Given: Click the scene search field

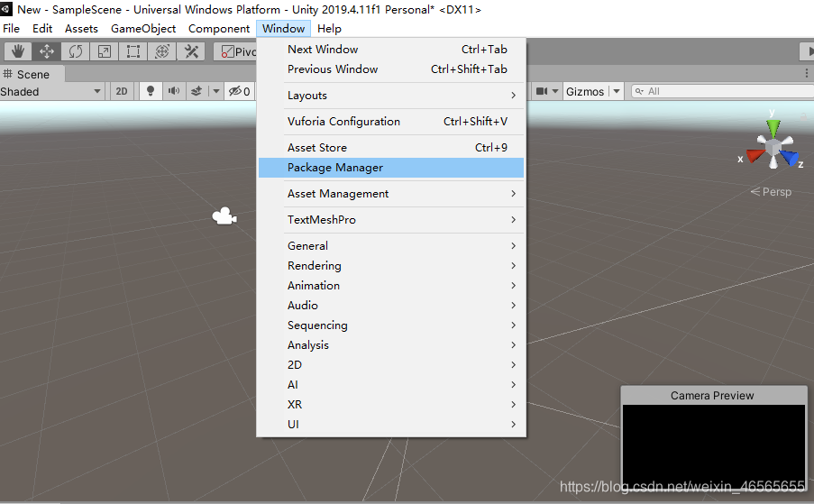Looking at the screenshot, I should [x=723, y=91].
